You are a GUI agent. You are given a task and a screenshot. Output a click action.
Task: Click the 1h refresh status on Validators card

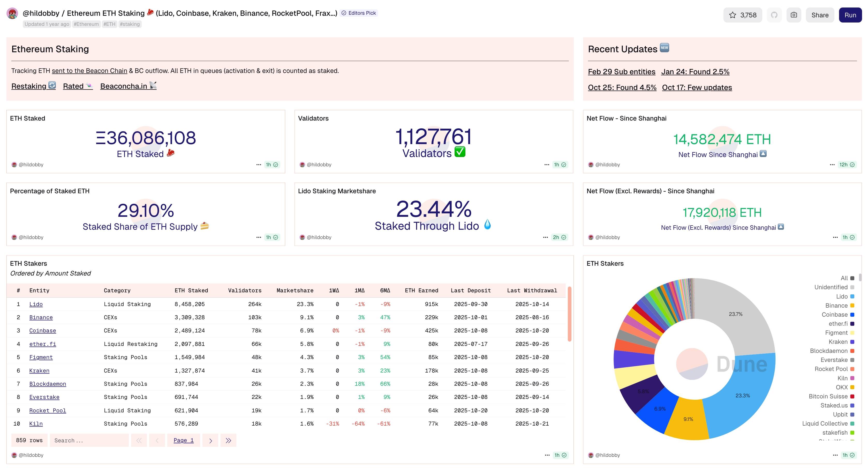point(560,165)
